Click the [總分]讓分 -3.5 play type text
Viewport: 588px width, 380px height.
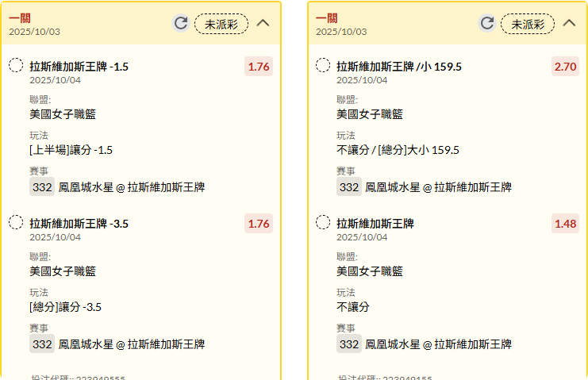66,306
